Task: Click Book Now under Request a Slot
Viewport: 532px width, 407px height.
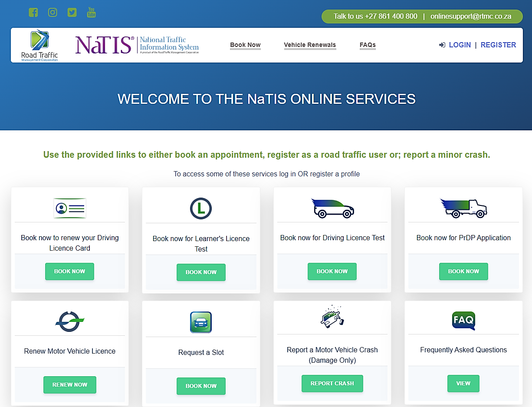Action: pyautogui.click(x=201, y=386)
